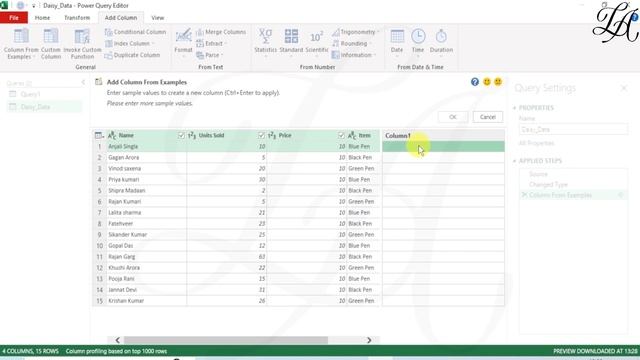Click the Cancel button
This screenshot has width=640, height=360.
[x=488, y=117]
